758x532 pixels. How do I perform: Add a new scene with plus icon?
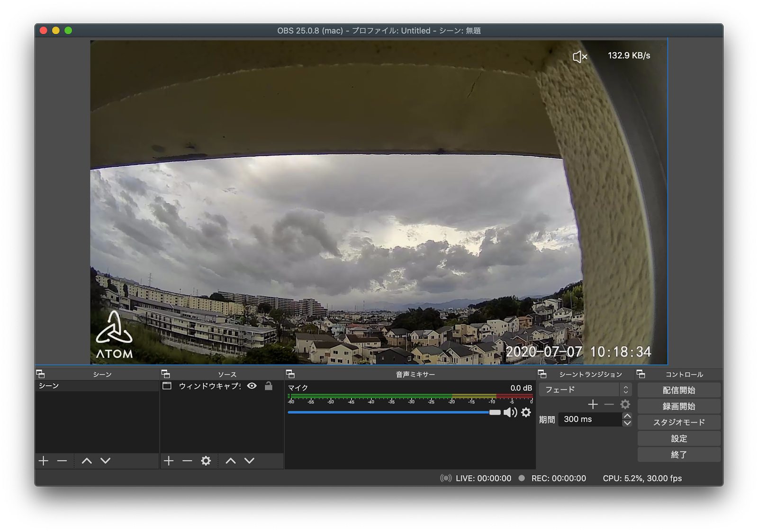click(44, 460)
